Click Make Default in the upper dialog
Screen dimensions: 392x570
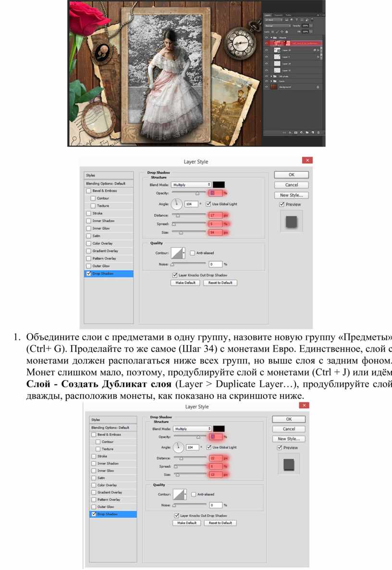pyautogui.click(x=185, y=283)
